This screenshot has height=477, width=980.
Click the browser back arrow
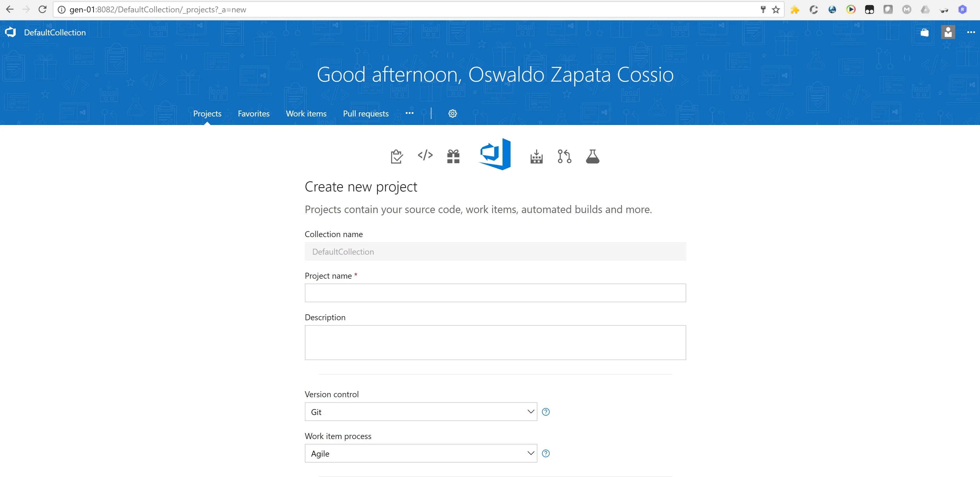point(10,10)
